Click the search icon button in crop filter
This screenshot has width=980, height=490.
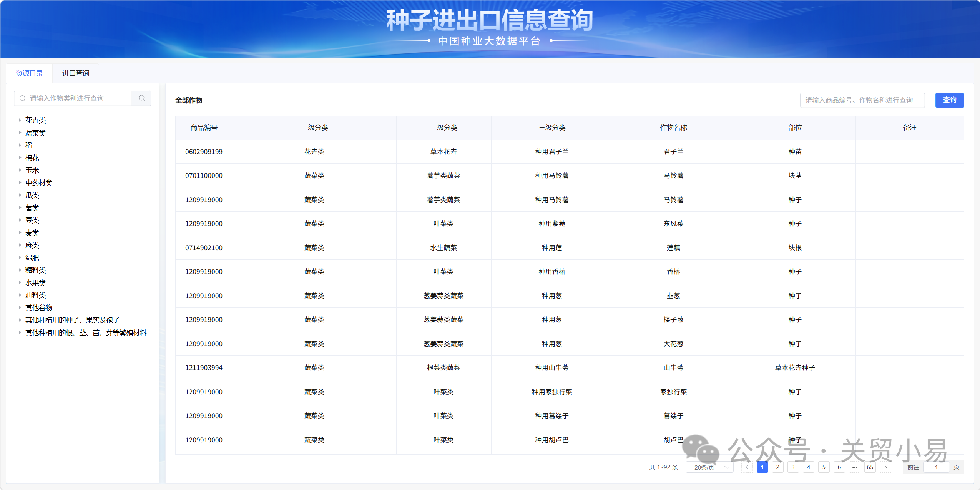tap(141, 98)
